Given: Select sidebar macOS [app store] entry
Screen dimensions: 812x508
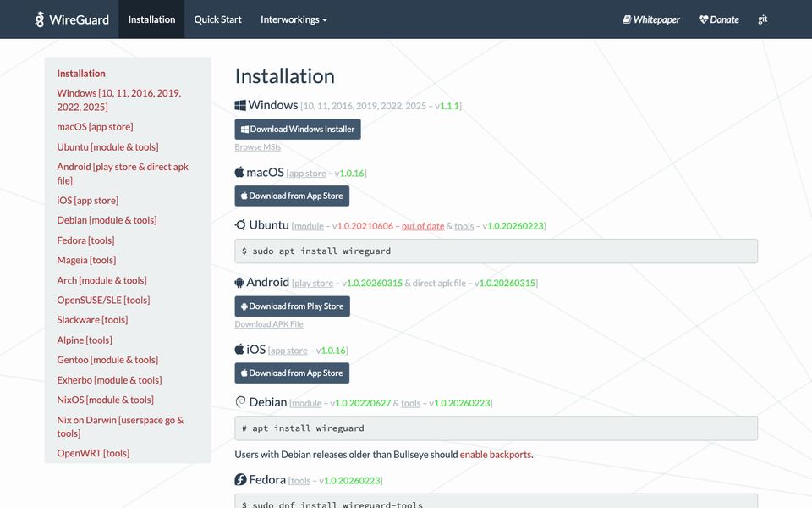Looking at the screenshot, I should (95, 127).
